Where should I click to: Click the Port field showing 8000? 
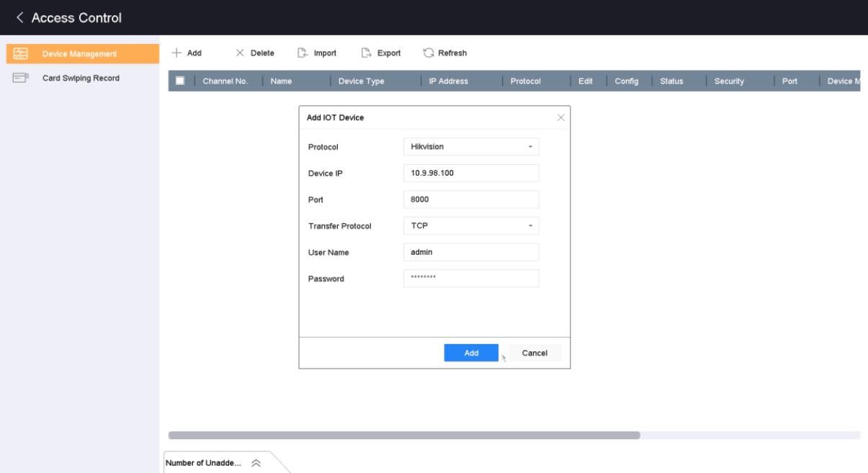click(470, 199)
